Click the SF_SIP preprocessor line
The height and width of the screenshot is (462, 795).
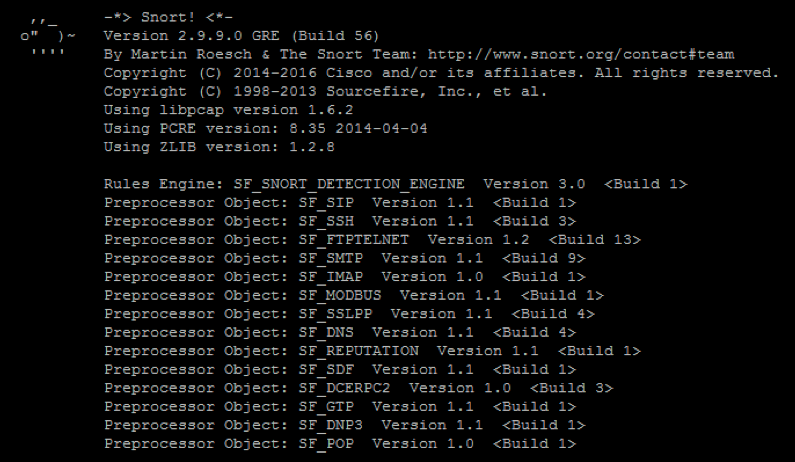[340, 203]
